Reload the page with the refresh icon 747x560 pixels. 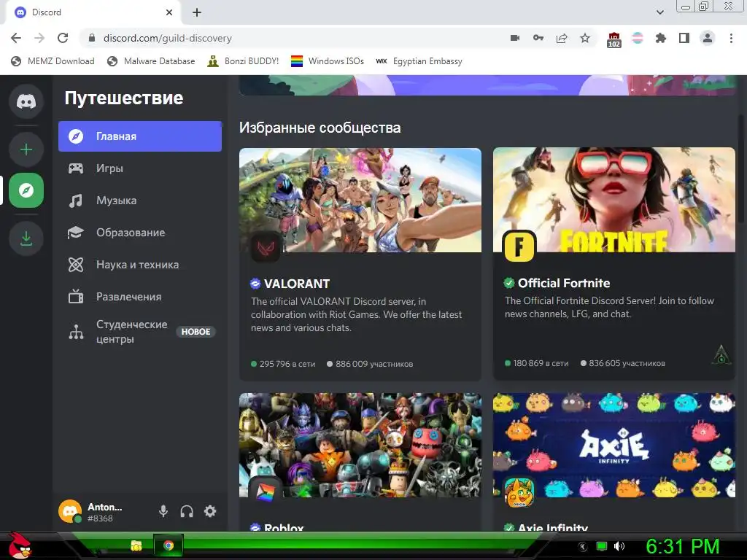click(63, 38)
